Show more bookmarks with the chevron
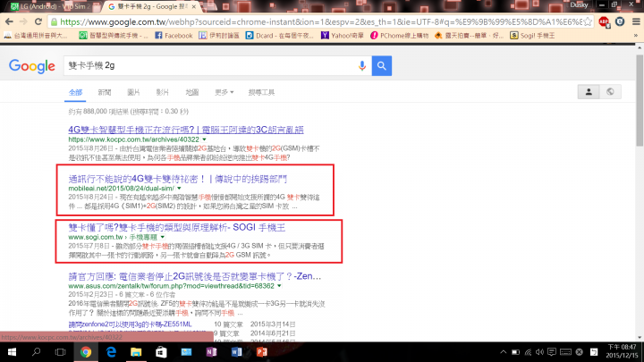 click(x=636, y=36)
